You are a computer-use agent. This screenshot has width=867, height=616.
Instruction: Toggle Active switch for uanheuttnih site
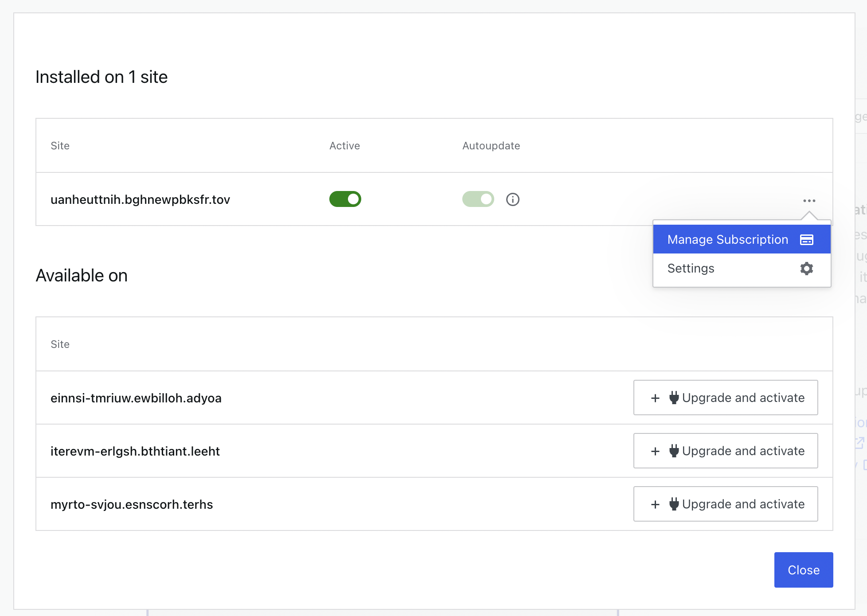pyautogui.click(x=345, y=199)
